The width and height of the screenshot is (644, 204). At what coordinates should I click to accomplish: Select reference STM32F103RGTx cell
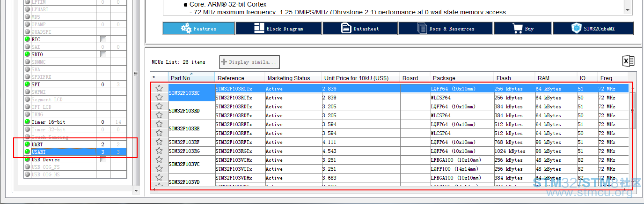pyautogui.click(x=240, y=151)
